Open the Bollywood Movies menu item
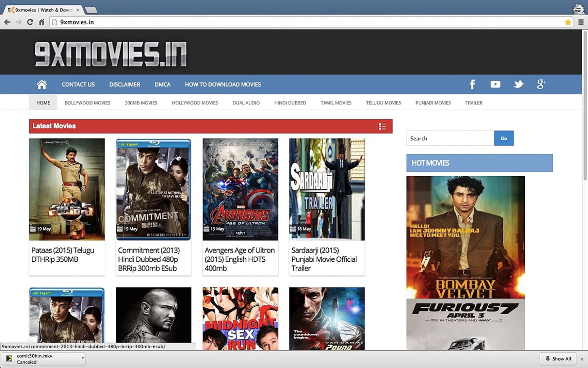Viewport: 588px width, 368px height. coord(87,103)
